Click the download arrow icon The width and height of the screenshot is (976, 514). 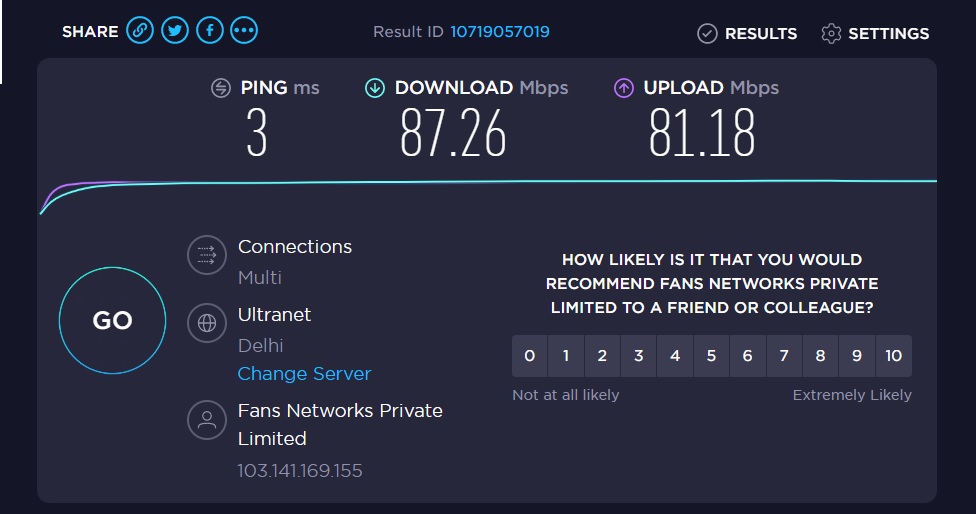[x=375, y=88]
